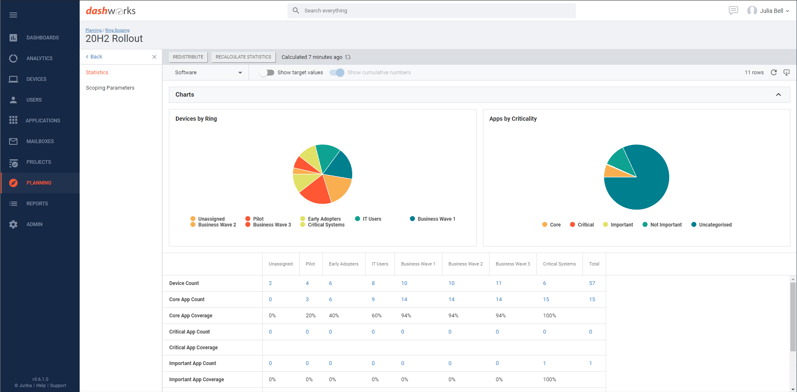Image resolution: width=797 pixels, height=392 pixels.
Task: Click the export download icon
Action: [x=786, y=73]
